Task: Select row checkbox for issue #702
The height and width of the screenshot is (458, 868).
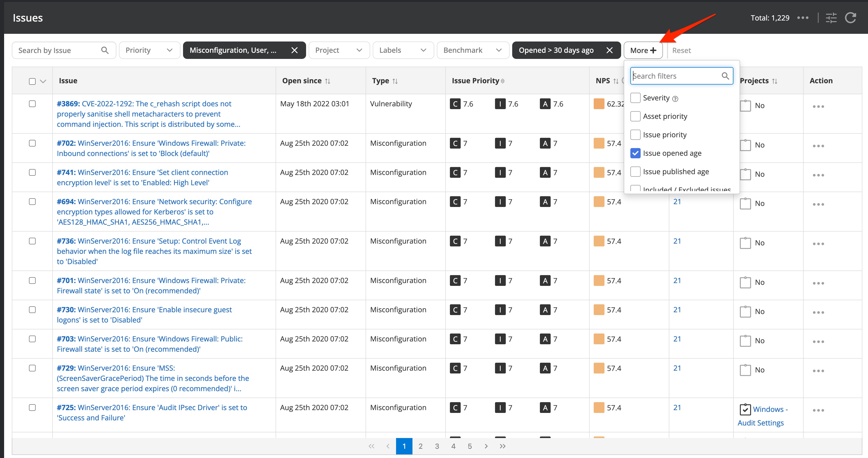Action: (32, 143)
